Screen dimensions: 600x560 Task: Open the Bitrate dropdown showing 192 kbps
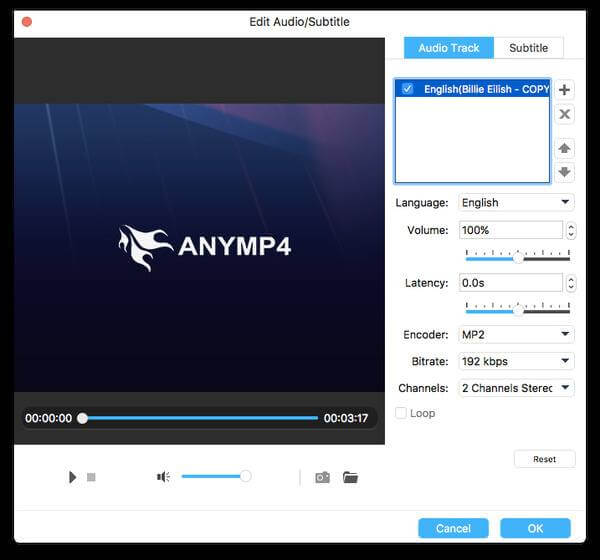click(516, 361)
